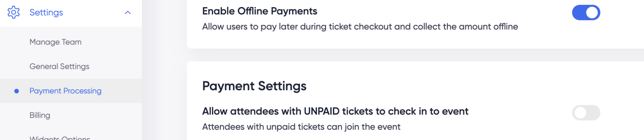
Task: Click the Allow attendees with UNPAID tickets label
Action: (335, 111)
